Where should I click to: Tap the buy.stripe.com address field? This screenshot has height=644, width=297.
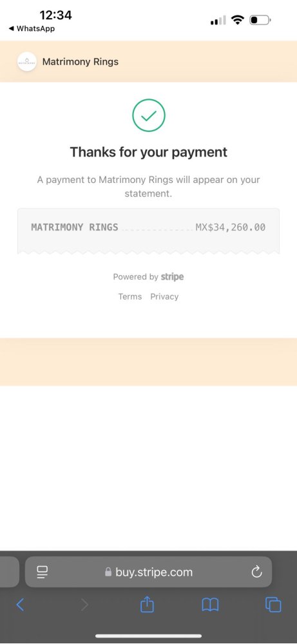(148, 572)
